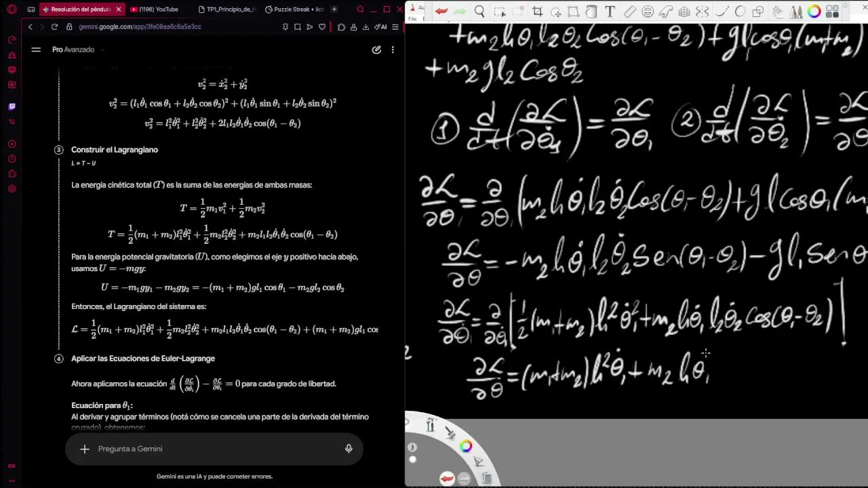This screenshot has width=868, height=488.
Task: Open the browser AI panel
Action: [380, 26]
